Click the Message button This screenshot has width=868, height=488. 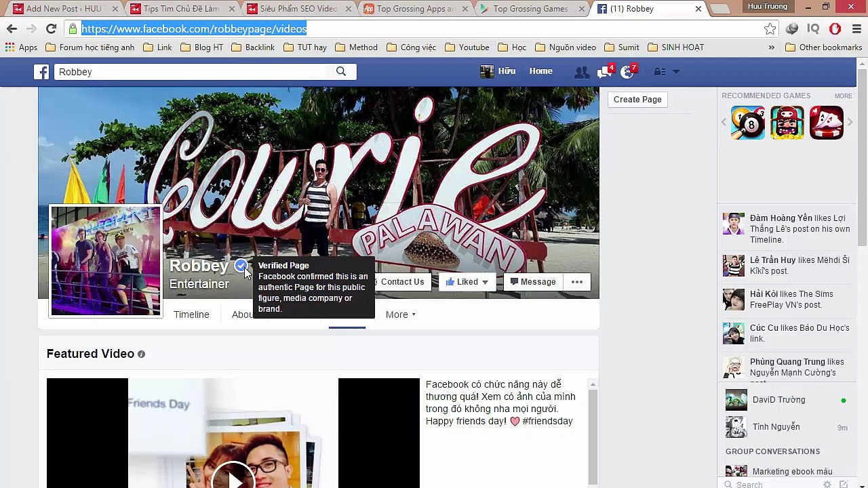click(x=533, y=282)
